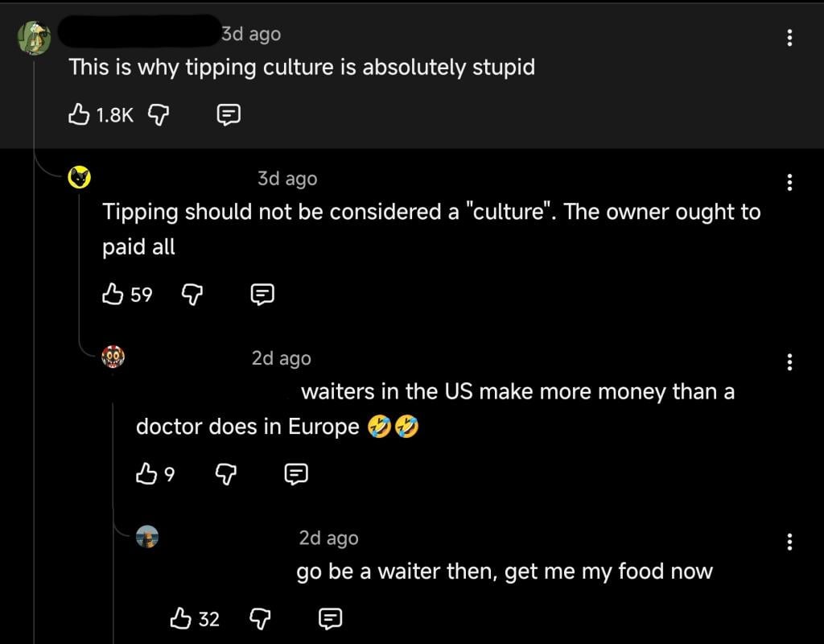Dislike the comment with 32 likes
Image resolution: width=824 pixels, height=644 pixels.
tap(260, 619)
